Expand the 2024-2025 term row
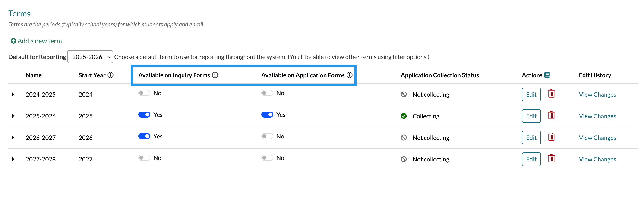Image resolution: width=644 pixels, height=223 pixels. [x=13, y=95]
